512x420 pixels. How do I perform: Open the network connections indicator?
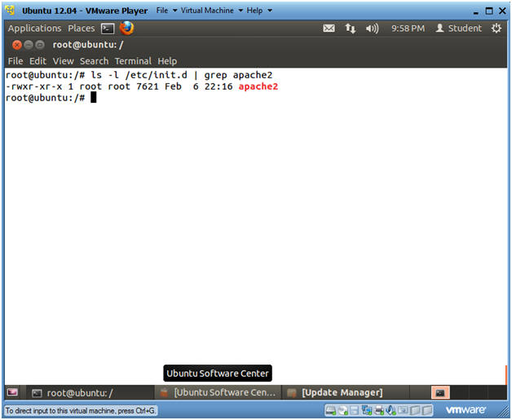point(350,29)
